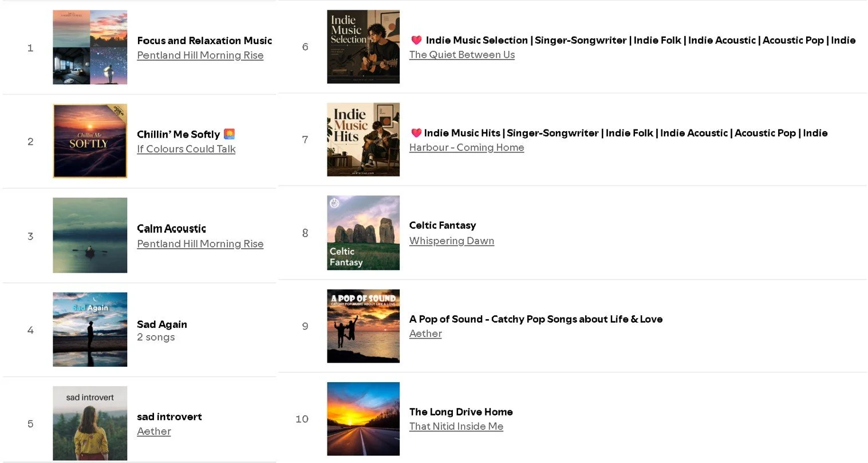868x463 pixels.
Task: Open The Long Drive Home cover thumbnail
Action: point(363,419)
